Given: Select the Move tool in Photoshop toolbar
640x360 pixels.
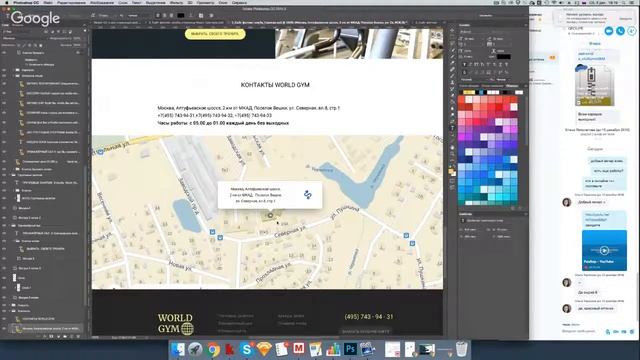Looking at the screenshot, I should pos(452,30).
